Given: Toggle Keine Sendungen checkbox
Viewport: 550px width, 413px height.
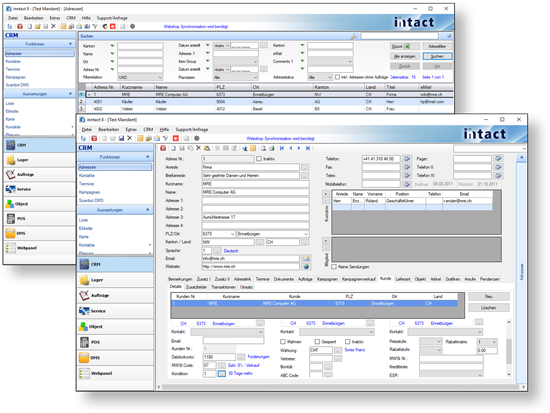Looking at the screenshot, I should 334,267.
